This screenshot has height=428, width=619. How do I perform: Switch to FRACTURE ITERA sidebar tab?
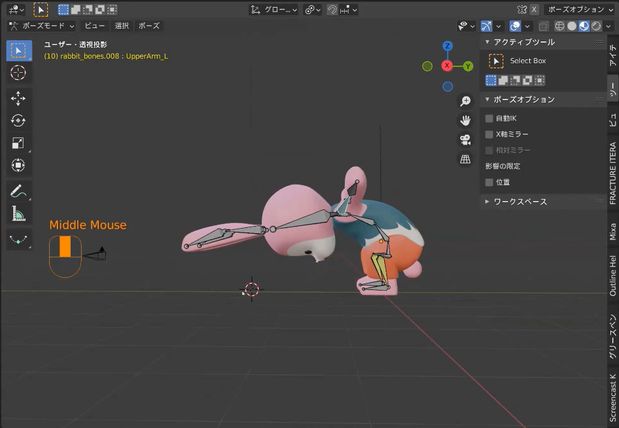click(613, 173)
